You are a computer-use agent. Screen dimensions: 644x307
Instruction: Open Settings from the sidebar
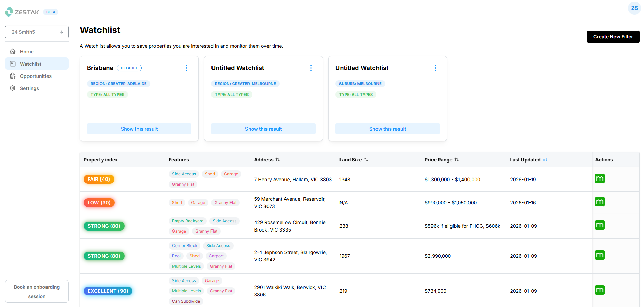(x=29, y=88)
